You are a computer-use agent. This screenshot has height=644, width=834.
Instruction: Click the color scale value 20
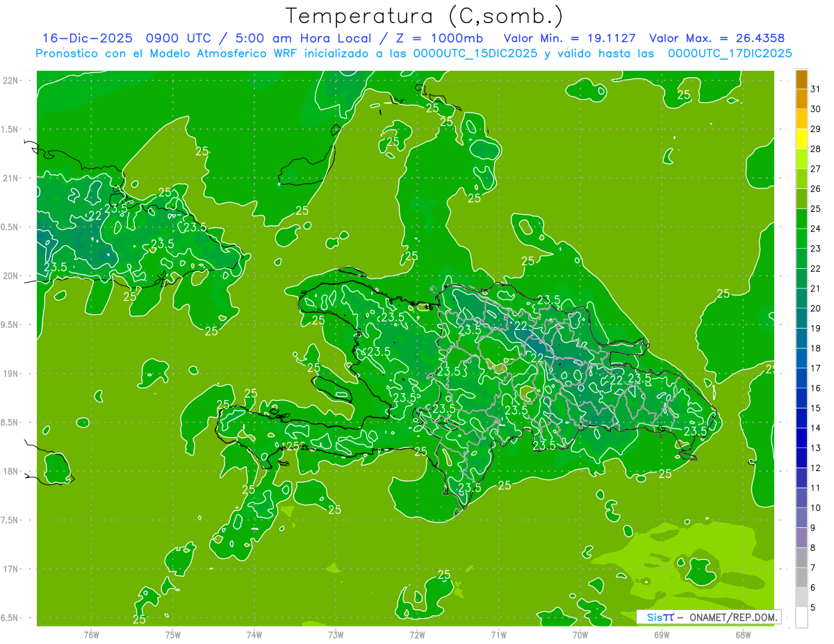815,308
